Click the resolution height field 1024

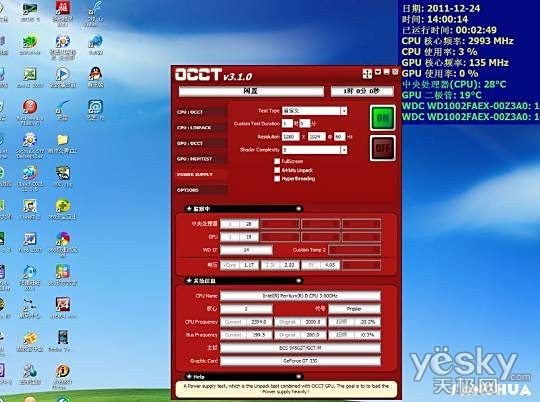click(317, 137)
